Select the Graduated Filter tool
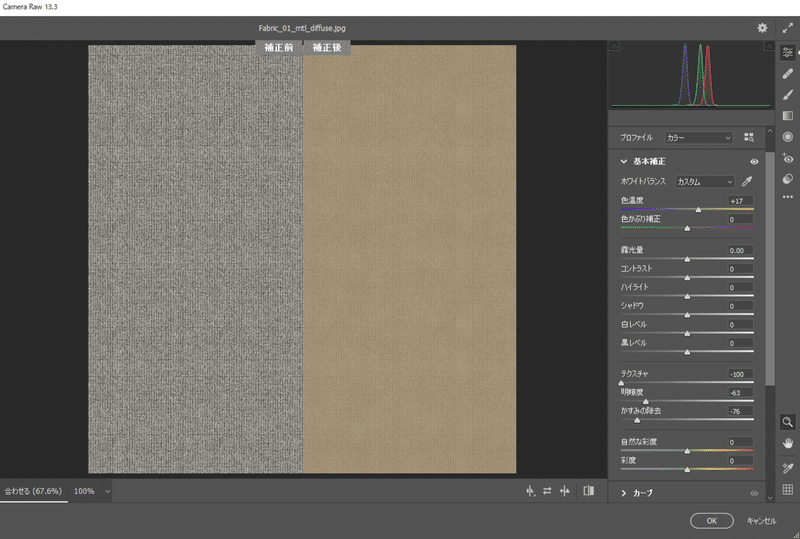Image resolution: width=800 pixels, height=539 pixels. click(788, 116)
